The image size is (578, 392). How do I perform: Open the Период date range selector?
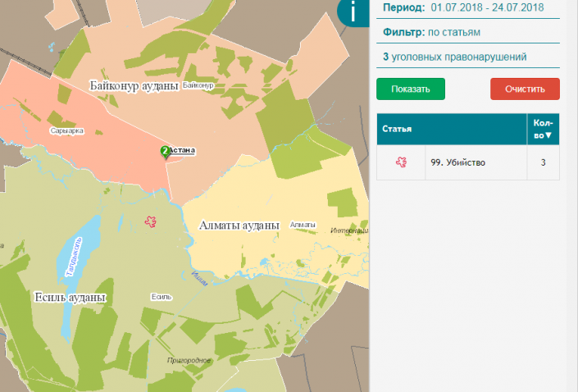[486, 8]
